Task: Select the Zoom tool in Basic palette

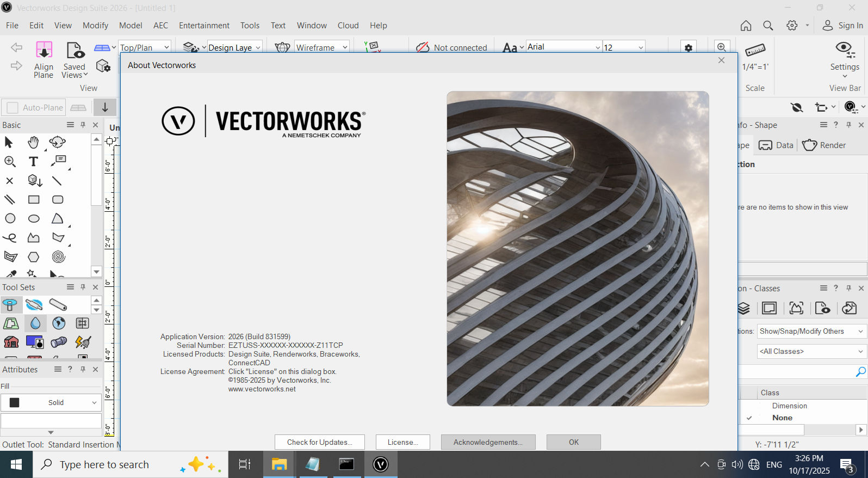Action: click(x=10, y=161)
